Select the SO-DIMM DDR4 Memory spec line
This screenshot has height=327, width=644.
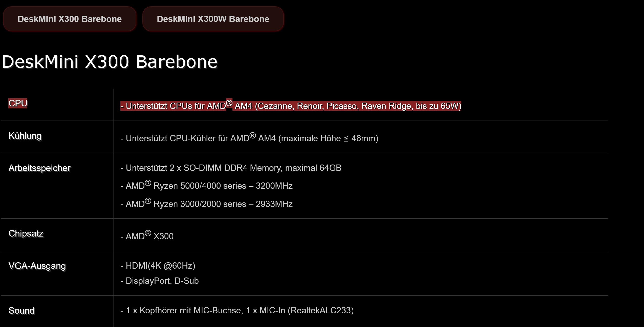[231, 168]
